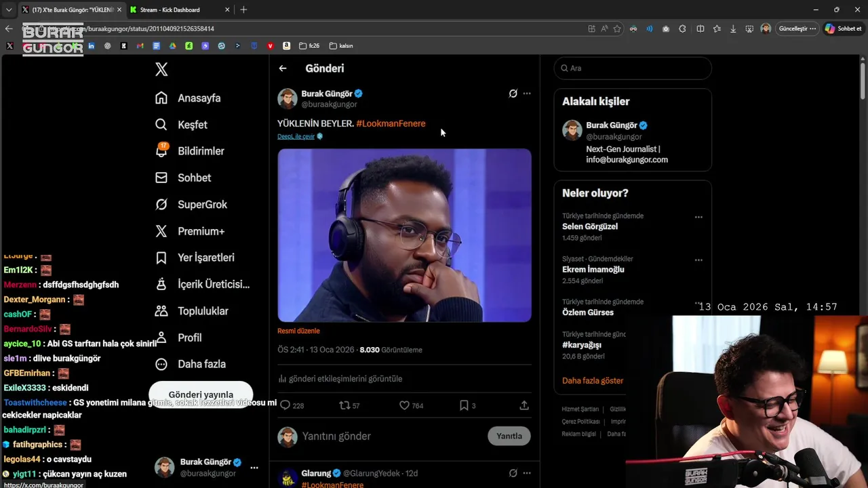Open the split screen icon in toolbar

[x=701, y=28]
